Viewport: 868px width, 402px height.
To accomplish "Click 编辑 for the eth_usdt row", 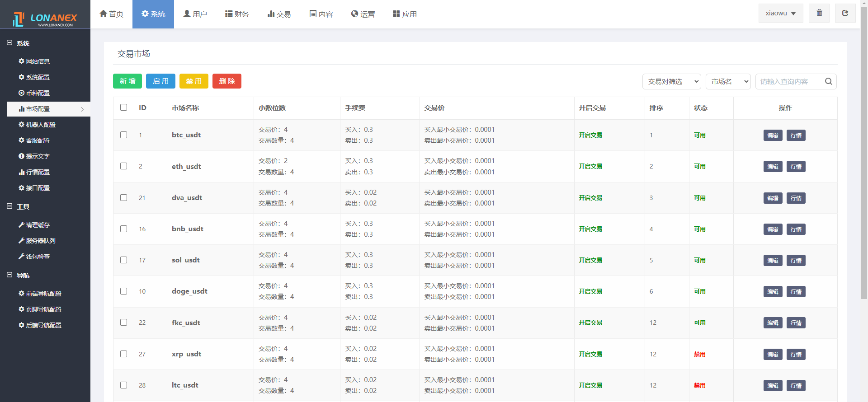I will coord(773,167).
